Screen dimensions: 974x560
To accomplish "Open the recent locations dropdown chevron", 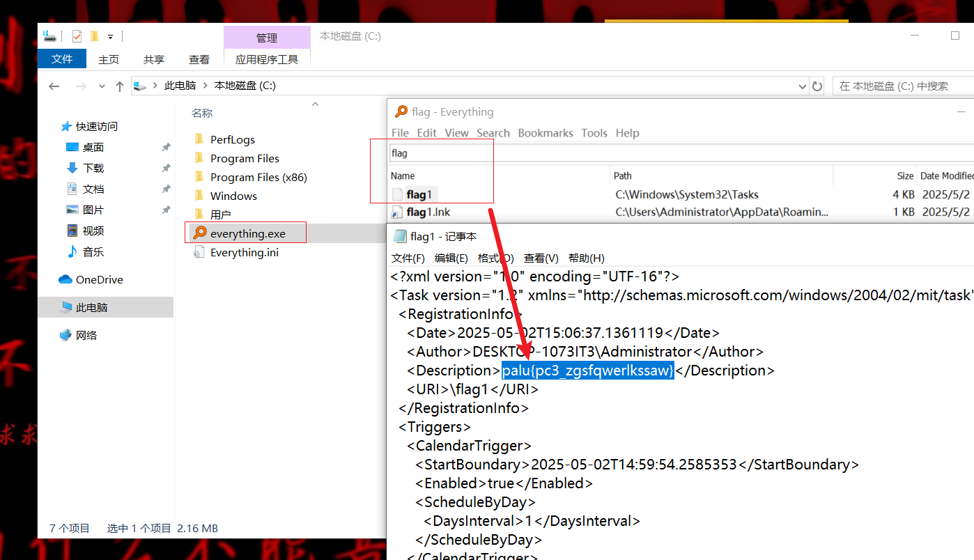I will pyautogui.click(x=102, y=86).
